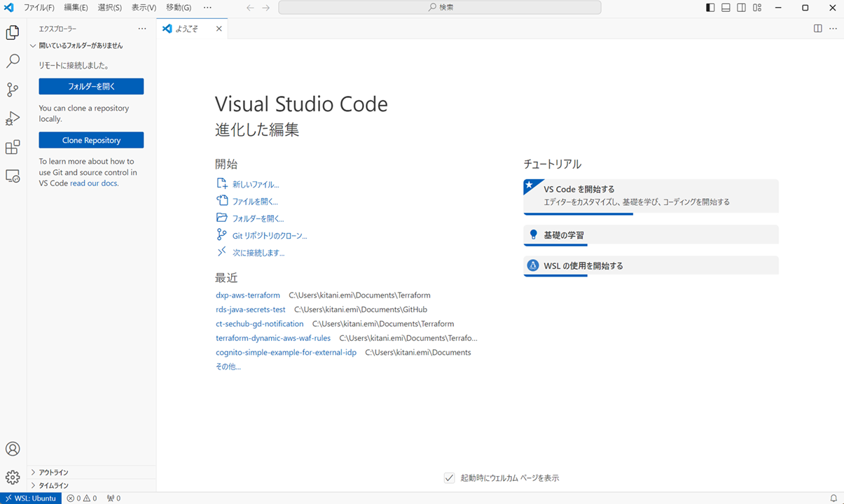Open the Accounts menu icon

pos(13,449)
